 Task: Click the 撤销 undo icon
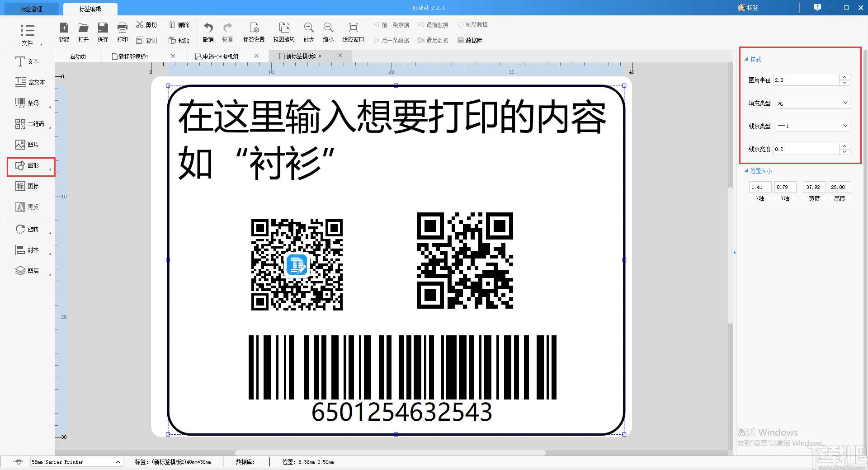208,32
